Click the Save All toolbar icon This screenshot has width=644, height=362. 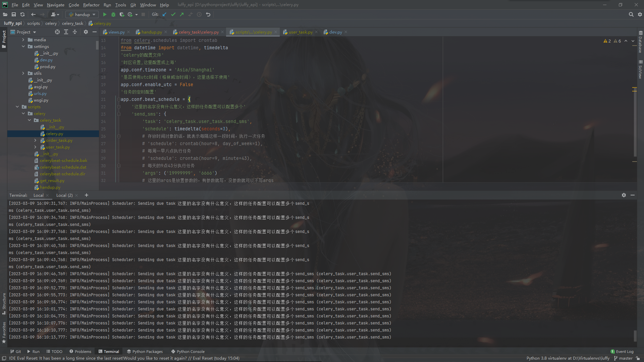tap(14, 14)
